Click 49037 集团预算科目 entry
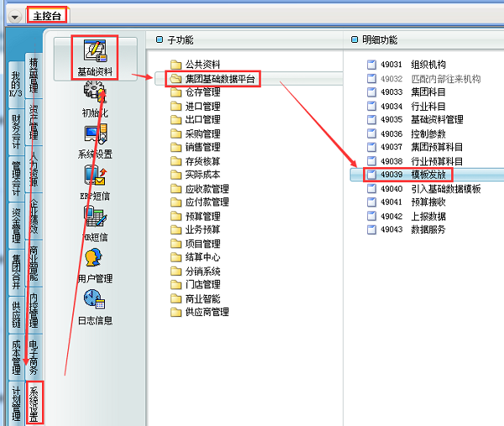The height and width of the screenshot is (426, 504). point(415,147)
